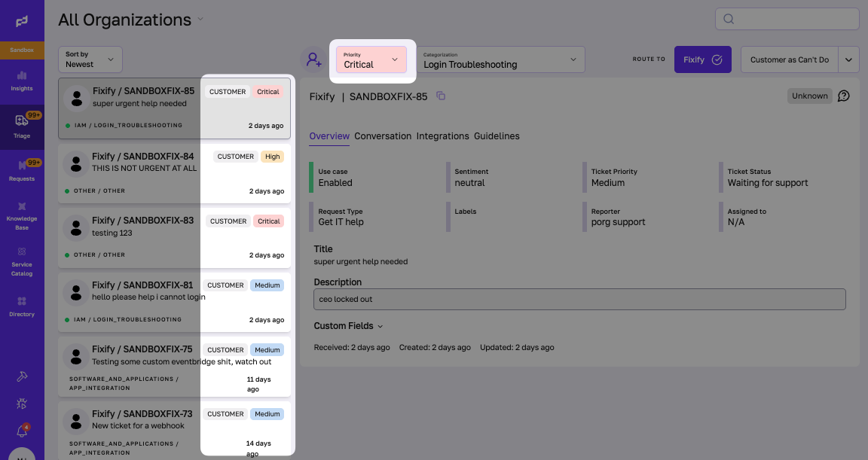This screenshot has width=868, height=460.
Task: Route the ticket to Fixify
Action: (x=702, y=59)
